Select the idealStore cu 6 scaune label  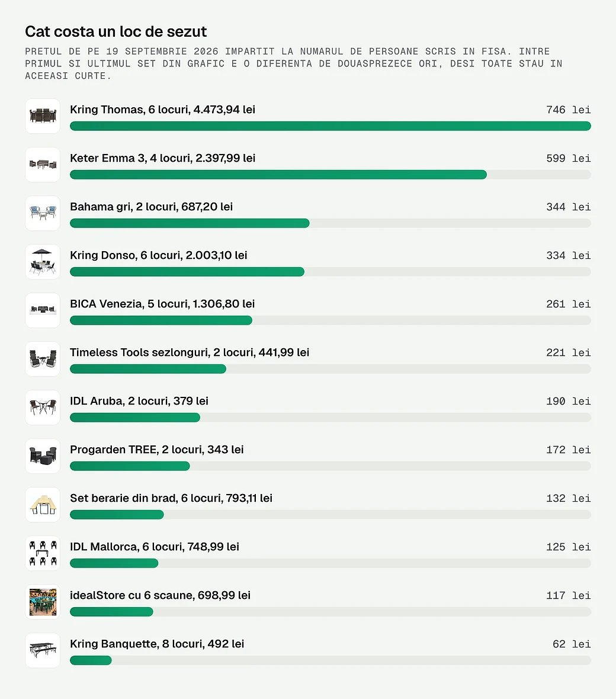pyautogui.click(x=160, y=595)
